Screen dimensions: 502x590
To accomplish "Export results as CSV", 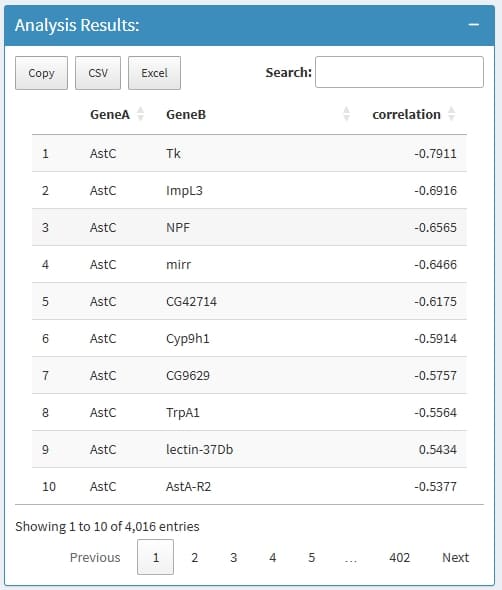I will (x=98, y=73).
